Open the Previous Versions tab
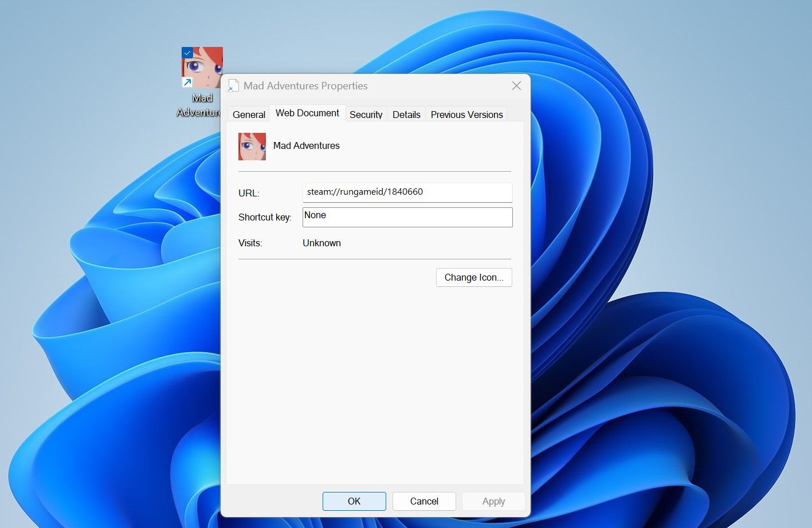 [x=466, y=115]
